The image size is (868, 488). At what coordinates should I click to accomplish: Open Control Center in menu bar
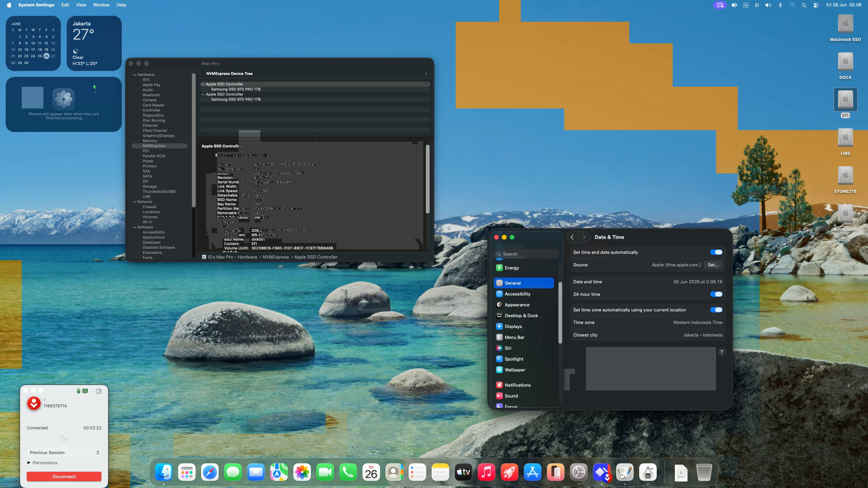click(x=816, y=5)
